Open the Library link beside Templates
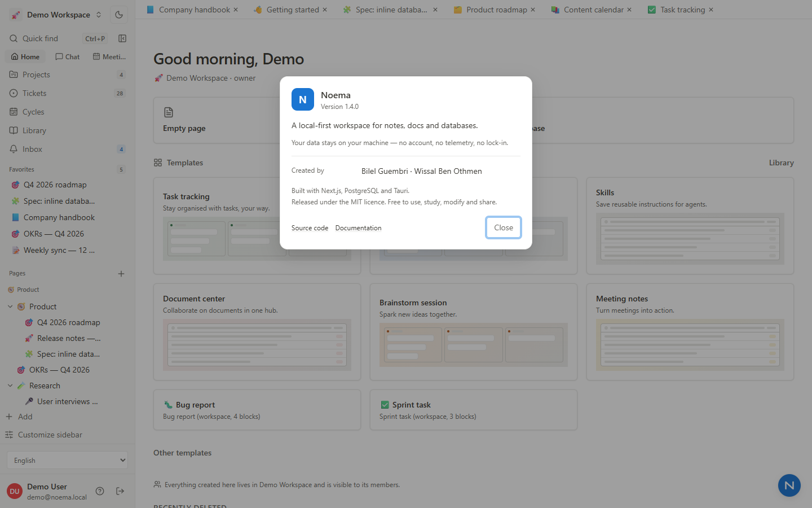Screen dimensions: 812x508 pos(781,163)
